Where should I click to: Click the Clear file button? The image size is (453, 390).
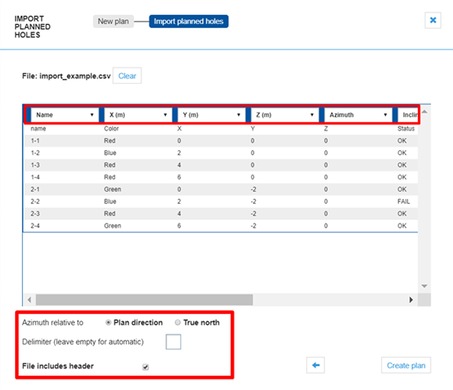click(127, 76)
